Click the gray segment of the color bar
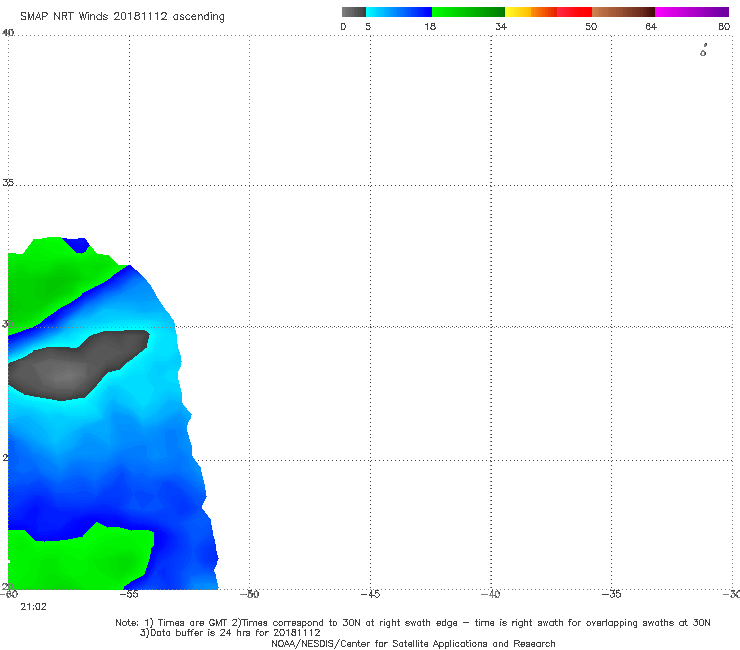The width and height of the screenshot is (740, 650). click(353, 12)
